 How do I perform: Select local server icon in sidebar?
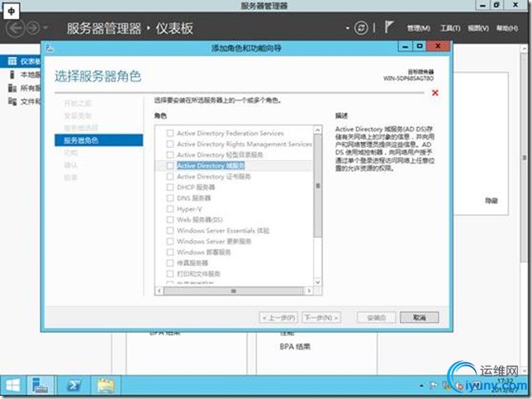[x=12, y=74]
